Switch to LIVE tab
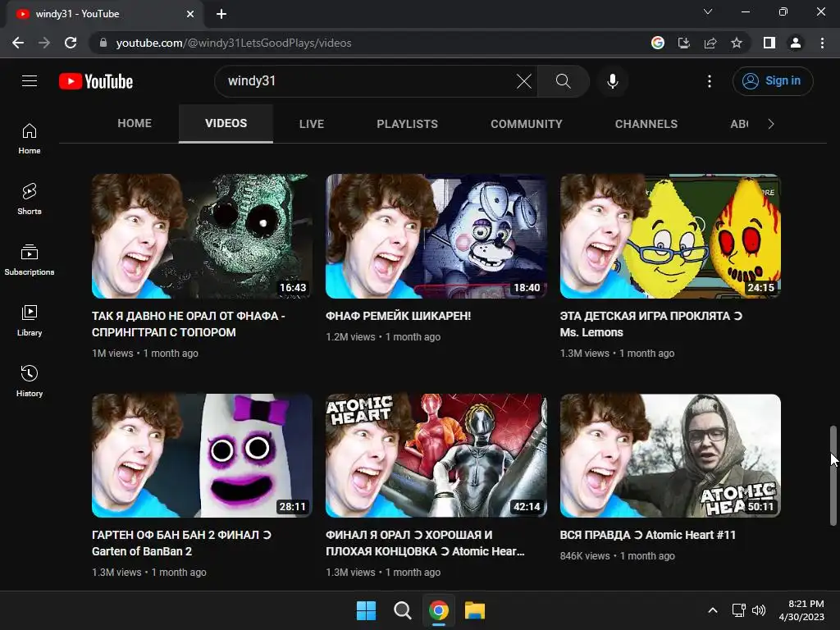 [312, 124]
